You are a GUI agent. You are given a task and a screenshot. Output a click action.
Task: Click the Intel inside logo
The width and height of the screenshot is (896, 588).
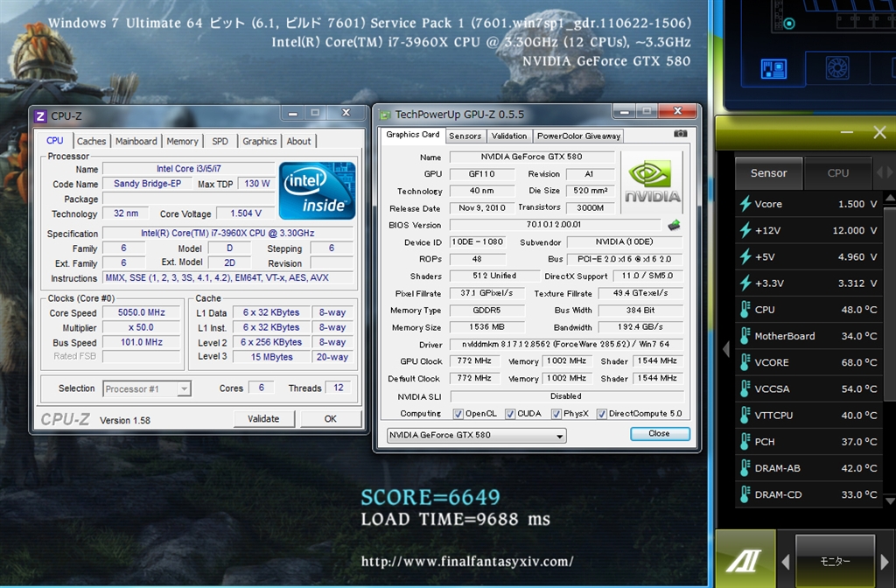(x=317, y=190)
